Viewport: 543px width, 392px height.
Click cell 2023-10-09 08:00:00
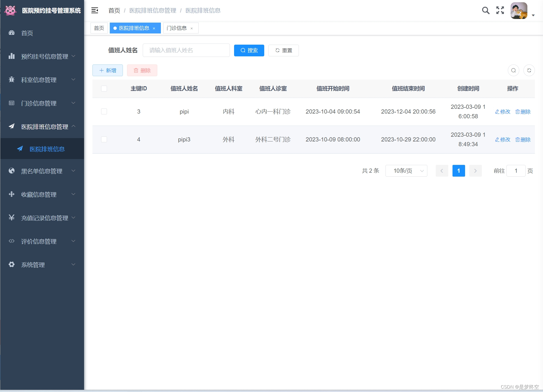[333, 140]
